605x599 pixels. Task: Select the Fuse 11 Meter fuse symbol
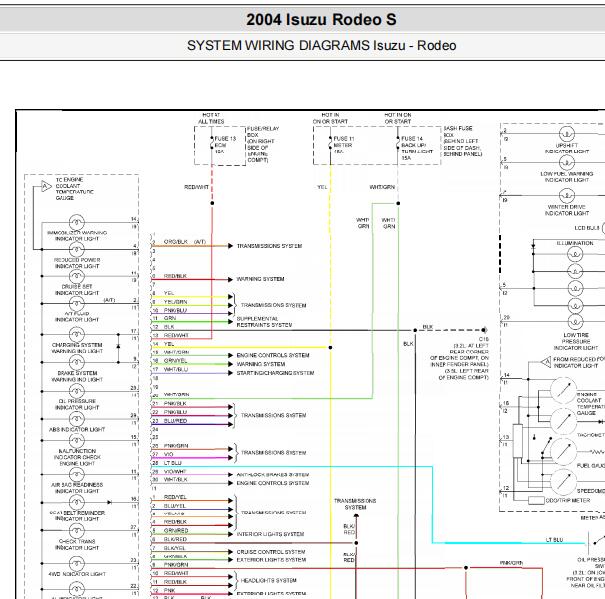331,145
